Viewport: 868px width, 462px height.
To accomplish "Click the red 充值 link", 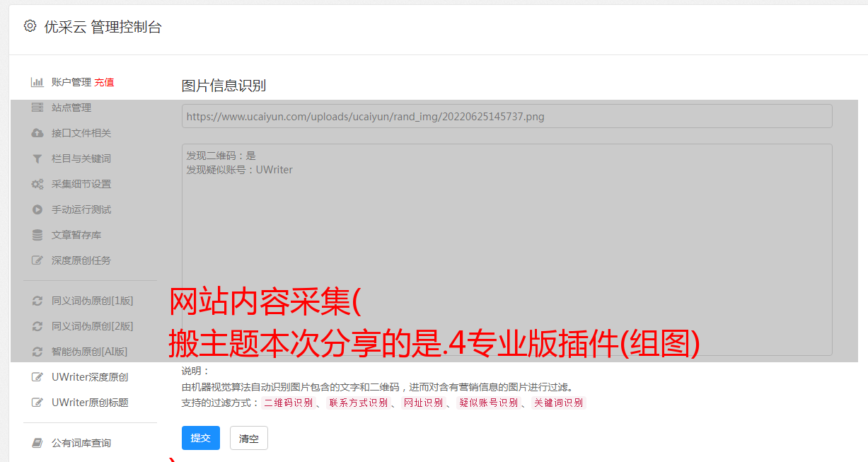I will pyautogui.click(x=104, y=82).
